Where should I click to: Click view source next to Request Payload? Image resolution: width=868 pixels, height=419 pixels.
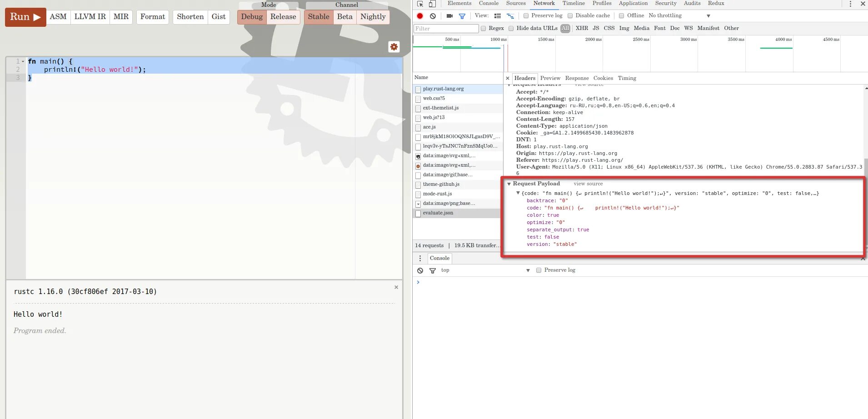tap(588, 184)
